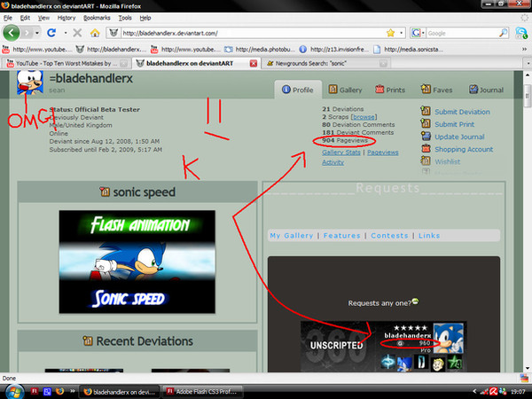Viewport: 532px width, 399px height.
Task: Click the search magnifier icon
Action: click(503, 33)
